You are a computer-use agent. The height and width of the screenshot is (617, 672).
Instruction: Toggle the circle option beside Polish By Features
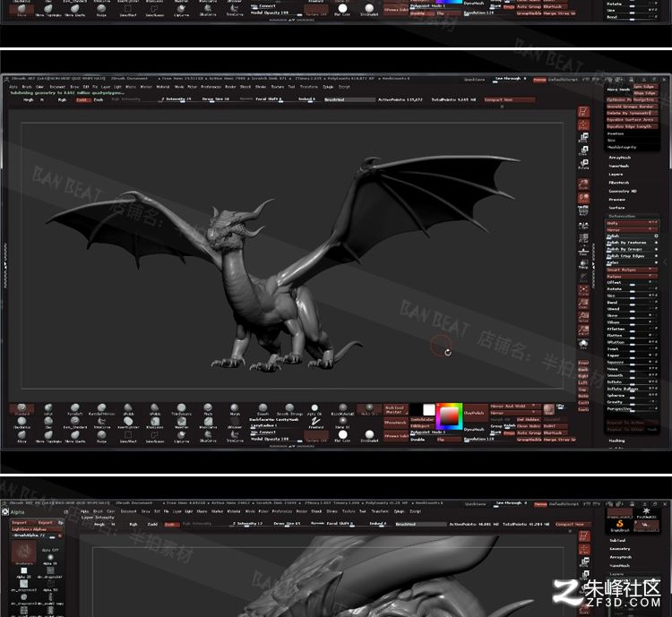tap(656, 243)
